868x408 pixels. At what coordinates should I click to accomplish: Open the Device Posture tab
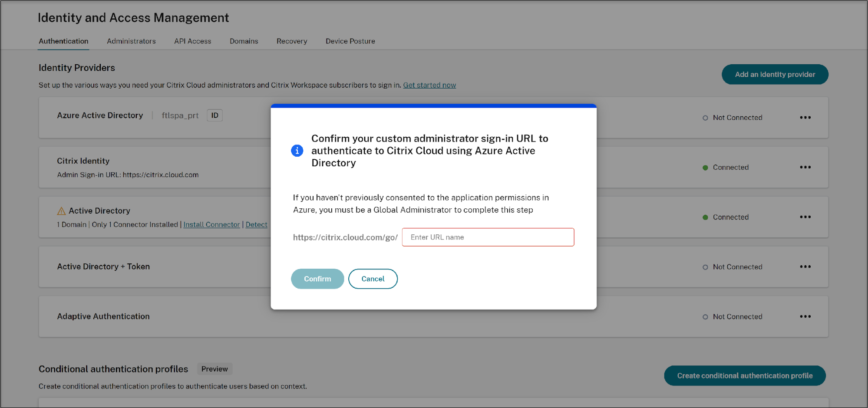350,41
